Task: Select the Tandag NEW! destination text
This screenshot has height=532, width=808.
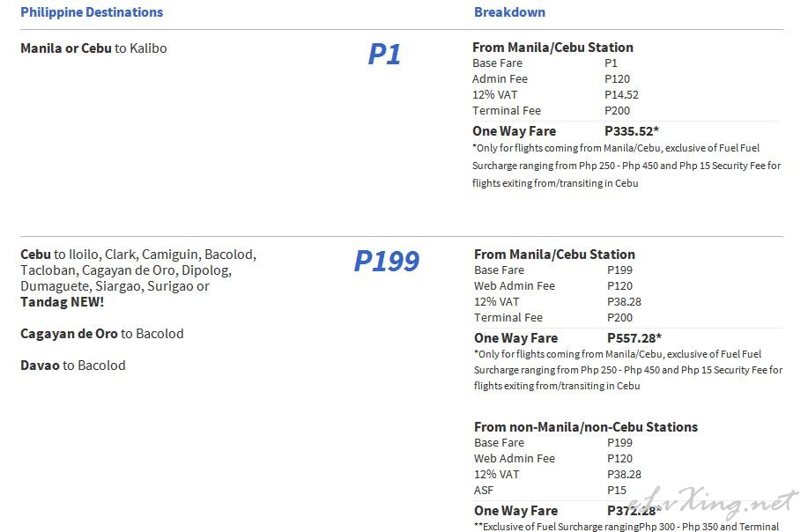Action: tap(63, 302)
